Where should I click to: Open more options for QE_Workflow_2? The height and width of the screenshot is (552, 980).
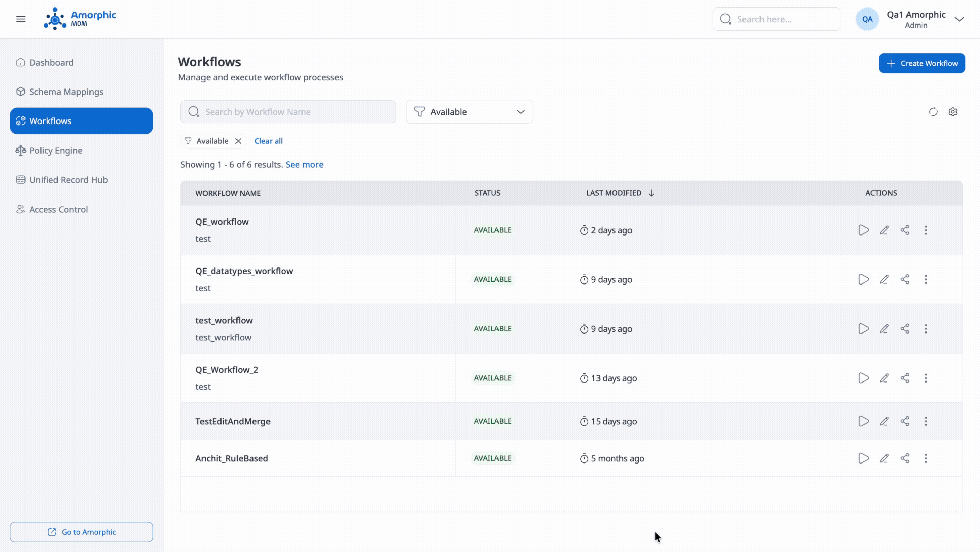click(x=926, y=378)
